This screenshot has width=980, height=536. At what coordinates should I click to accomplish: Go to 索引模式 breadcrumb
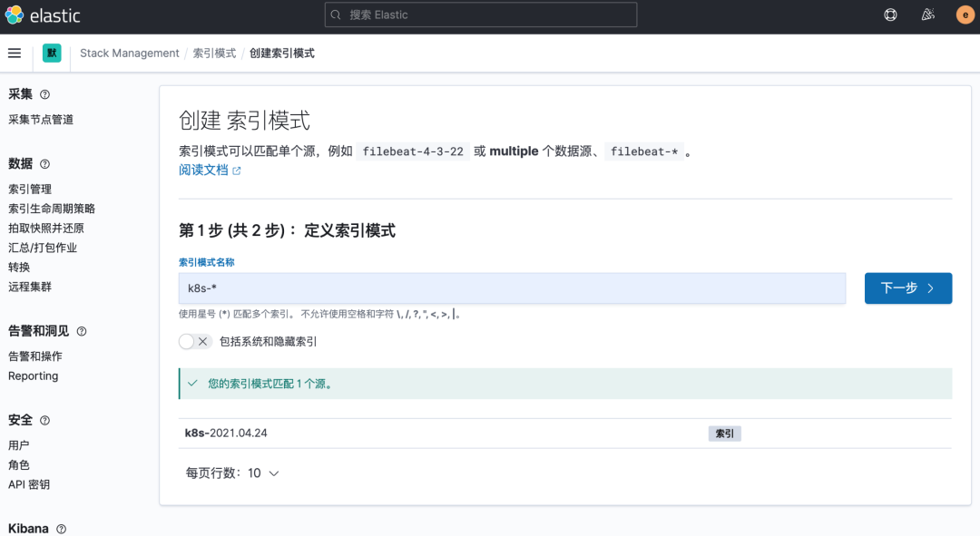(x=214, y=54)
